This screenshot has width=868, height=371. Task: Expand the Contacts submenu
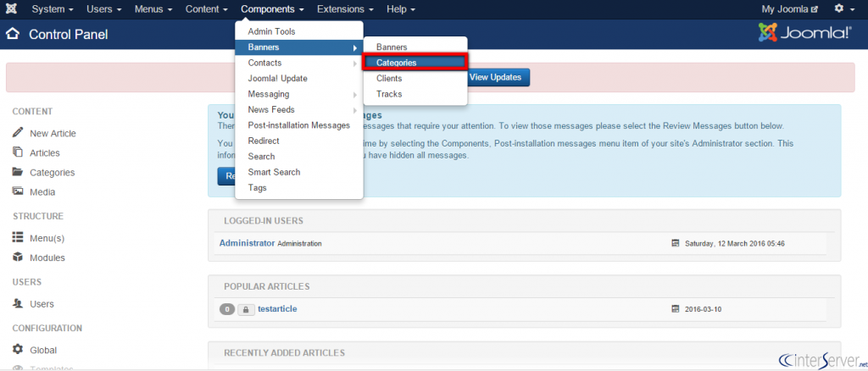(299, 63)
